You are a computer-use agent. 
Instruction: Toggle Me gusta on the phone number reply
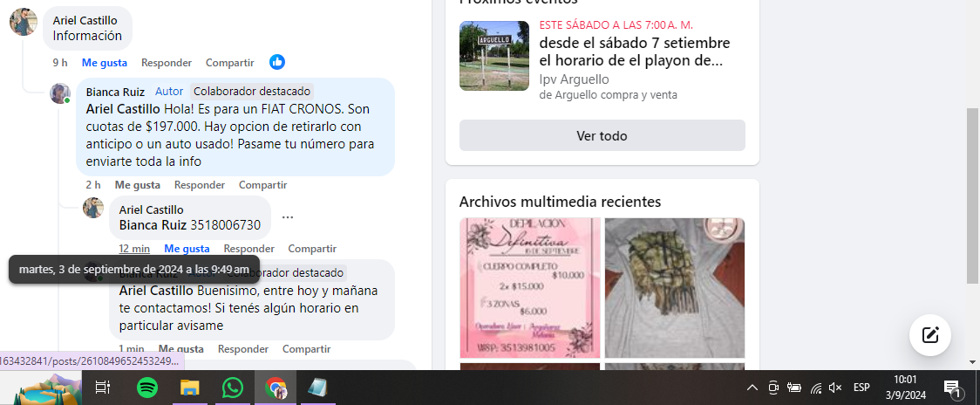[187, 249]
